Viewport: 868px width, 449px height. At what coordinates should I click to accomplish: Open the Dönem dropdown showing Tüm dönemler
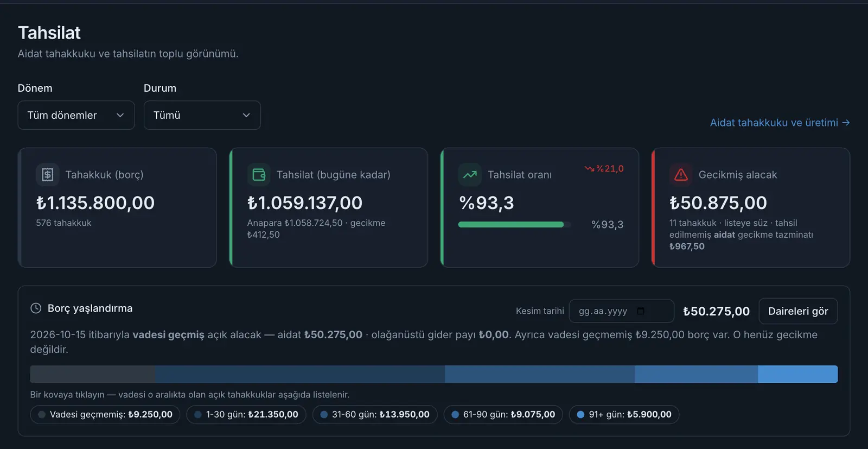76,115
